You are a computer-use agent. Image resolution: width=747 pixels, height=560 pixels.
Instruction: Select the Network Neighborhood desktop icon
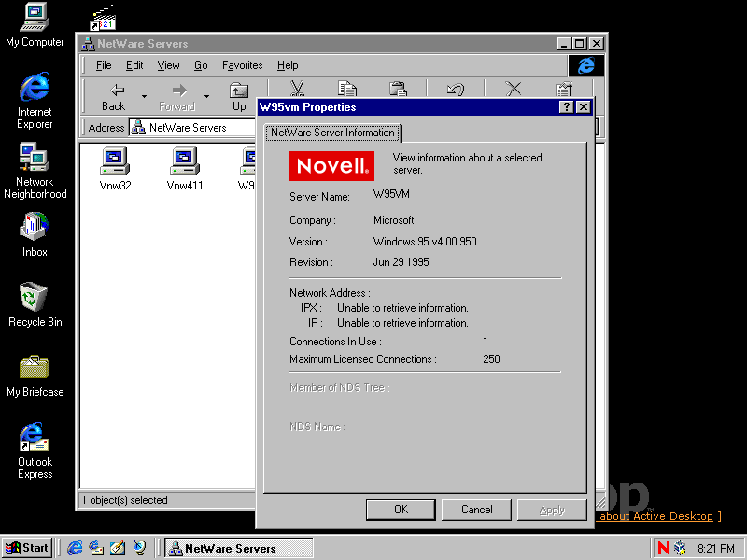(35, 171)
